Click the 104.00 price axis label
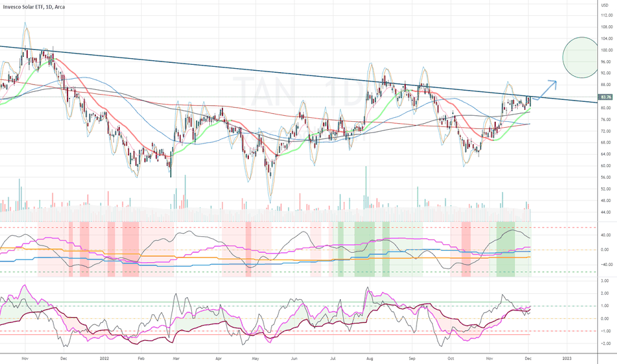The height and width of the screenshot is (364, 617). (x=606, y=38)
